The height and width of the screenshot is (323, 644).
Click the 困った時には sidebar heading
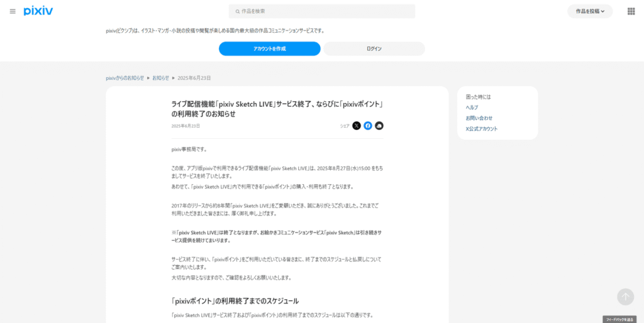(x=478, y=97)
